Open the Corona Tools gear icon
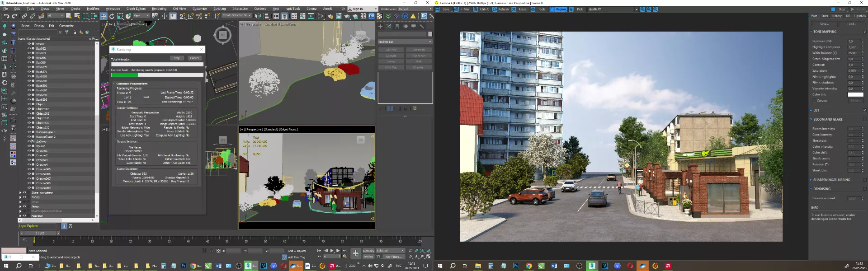The height and width of the screenshot is (271, 868). tap(533, 9)
